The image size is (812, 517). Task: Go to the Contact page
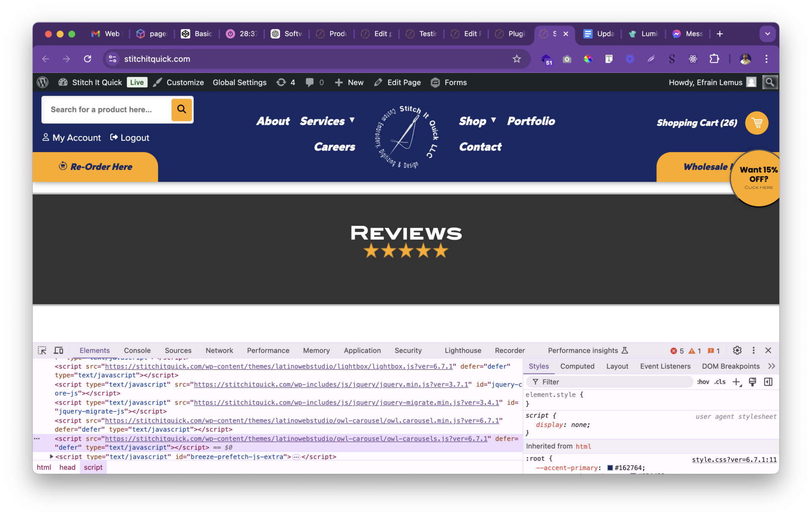click(x=480, y=147)
